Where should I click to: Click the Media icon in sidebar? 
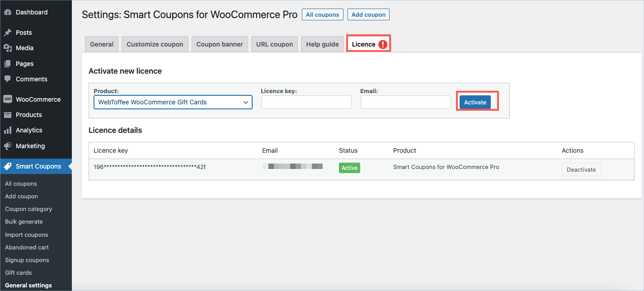tap(8, 48)
